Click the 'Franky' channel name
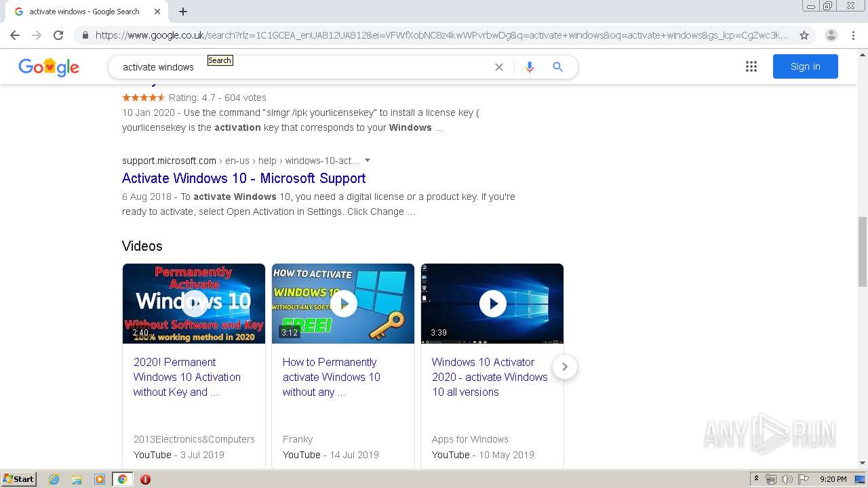The height and width of the screenshot is (488, 868). tap(298, 439)
